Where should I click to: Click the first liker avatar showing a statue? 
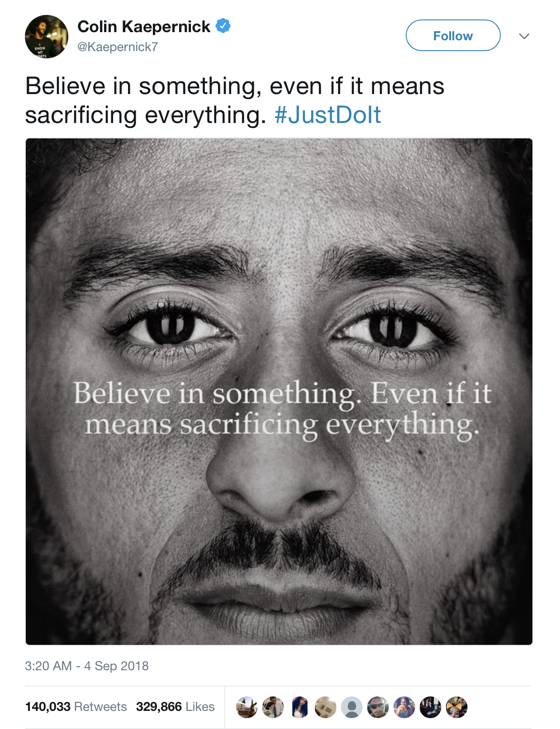tap(247, 707)
